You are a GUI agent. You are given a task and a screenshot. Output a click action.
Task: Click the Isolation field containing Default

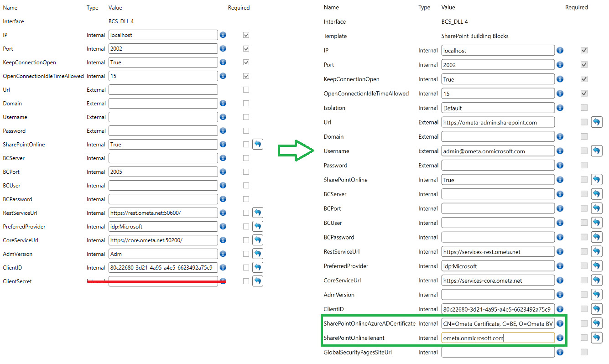[x=498, y=108]
